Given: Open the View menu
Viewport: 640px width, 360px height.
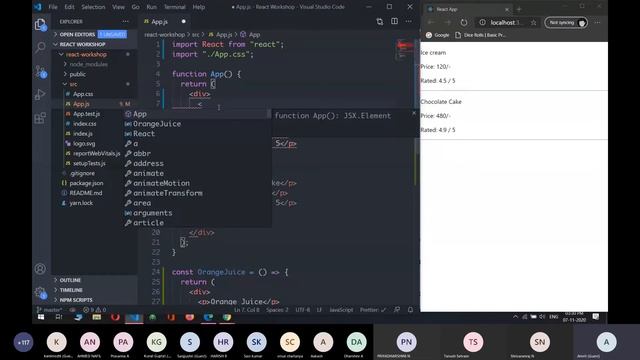Looking at the screenshot, I should click(x=118, y=7).
